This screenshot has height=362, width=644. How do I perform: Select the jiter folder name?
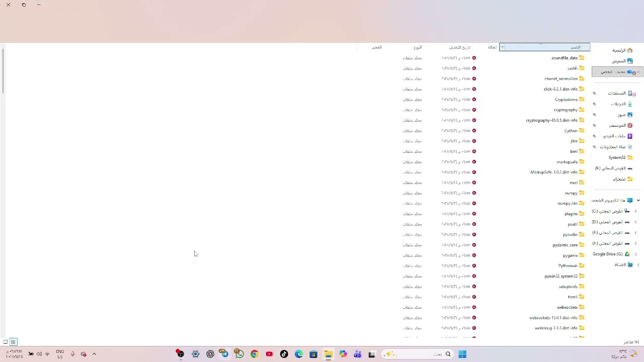coord(574,141)
